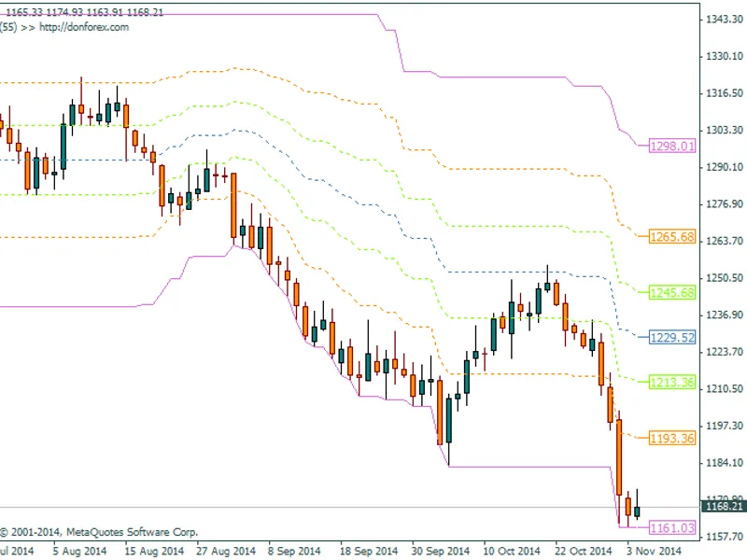747x560 pixels.
Task: Open the http://donforex.com link text
Action: click(x=84, y=27)
